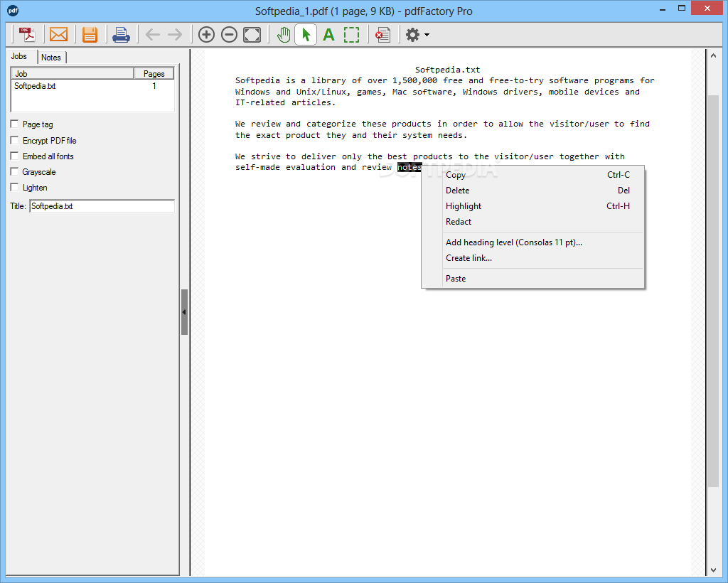
Task: Switch to the Jobs tab
Action: click(19, 56)
